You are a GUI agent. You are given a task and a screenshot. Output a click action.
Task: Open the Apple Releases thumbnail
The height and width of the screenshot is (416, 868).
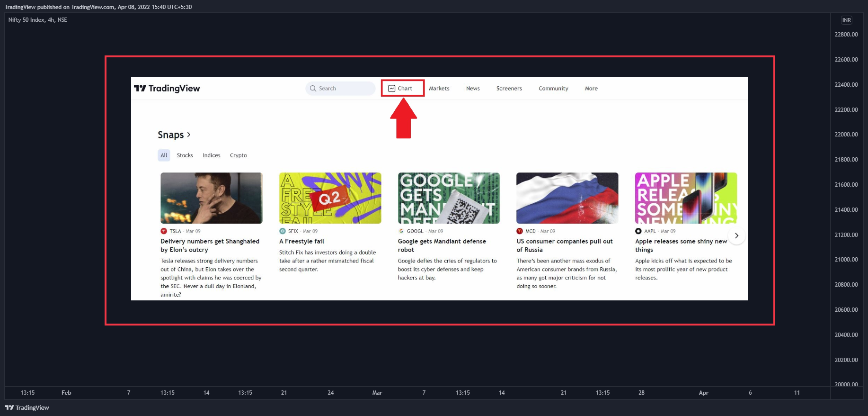click(x=686, y=198)
